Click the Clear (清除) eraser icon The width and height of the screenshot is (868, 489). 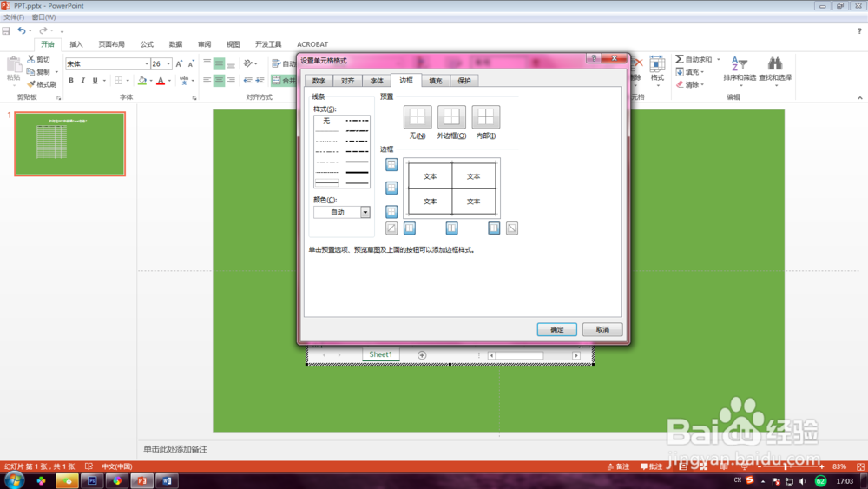tap(680, 84)
